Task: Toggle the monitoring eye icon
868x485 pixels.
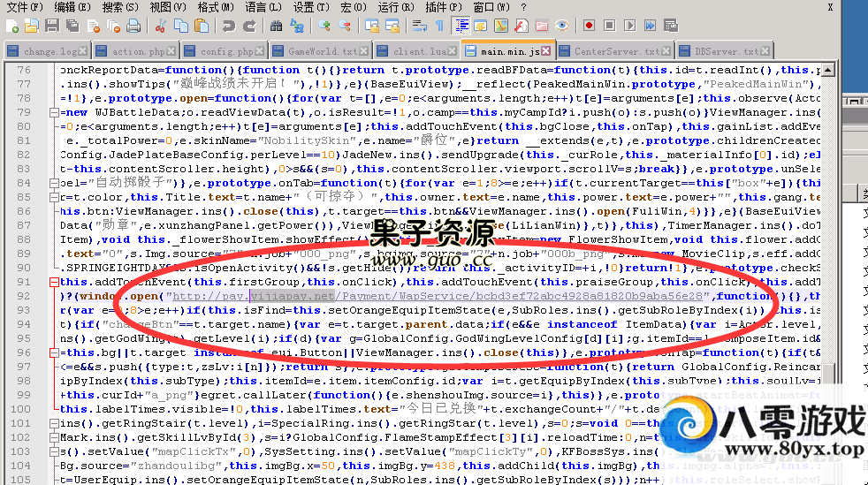Action: pos(561,26)
